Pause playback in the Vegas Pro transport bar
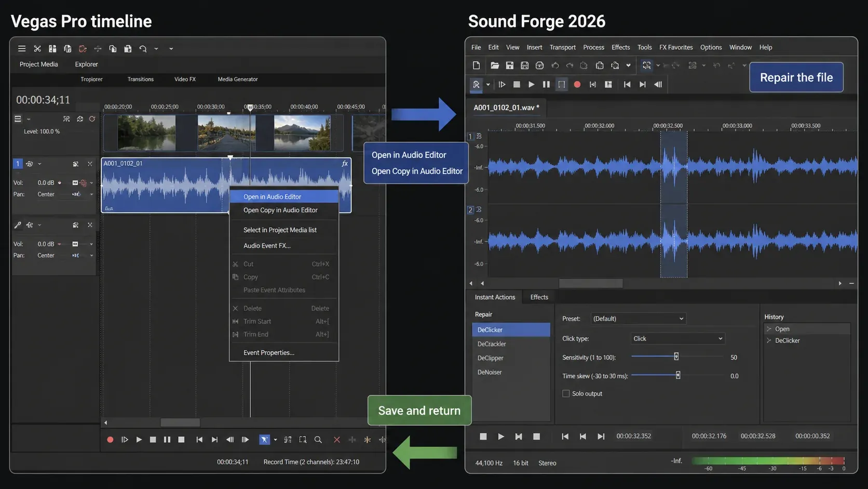Image resolution: width=868 pixels, height=489 pixels. pos(167,440)
